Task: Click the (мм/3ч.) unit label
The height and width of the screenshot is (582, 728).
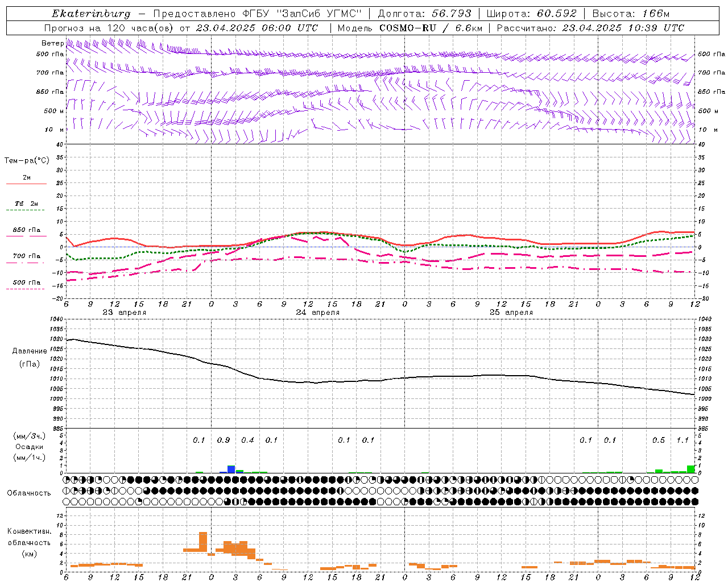Action: coord(29,436)
